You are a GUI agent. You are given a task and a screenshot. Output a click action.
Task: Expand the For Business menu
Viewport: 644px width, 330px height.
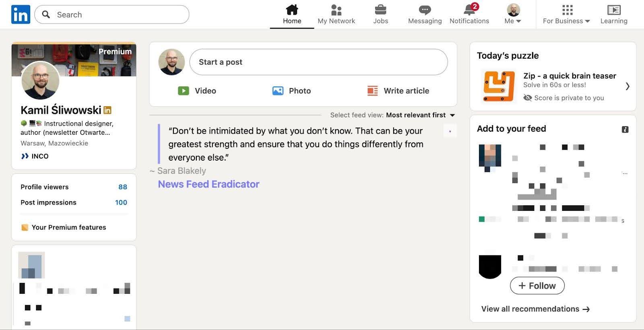[566, 14]
